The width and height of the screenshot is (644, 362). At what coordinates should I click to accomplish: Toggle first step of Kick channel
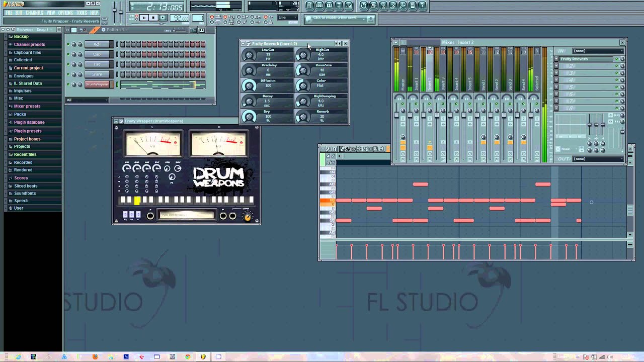[x=123, y=44]
